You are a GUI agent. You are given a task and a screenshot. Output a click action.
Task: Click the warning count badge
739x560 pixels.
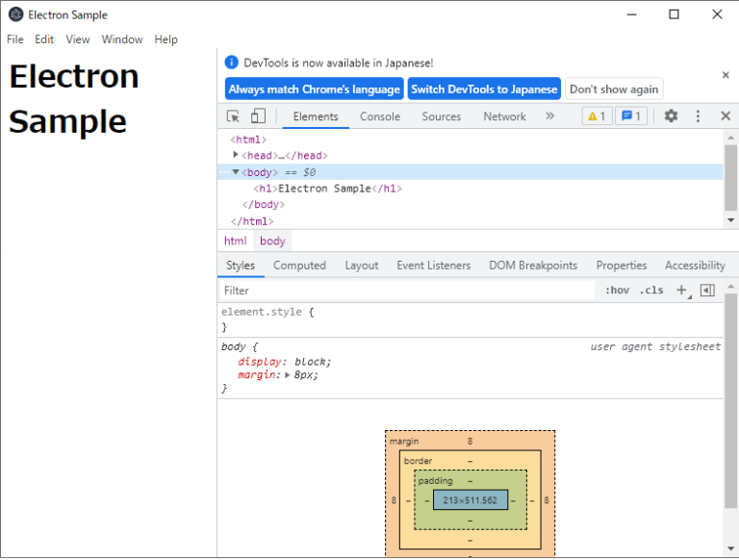pos(596,116)
